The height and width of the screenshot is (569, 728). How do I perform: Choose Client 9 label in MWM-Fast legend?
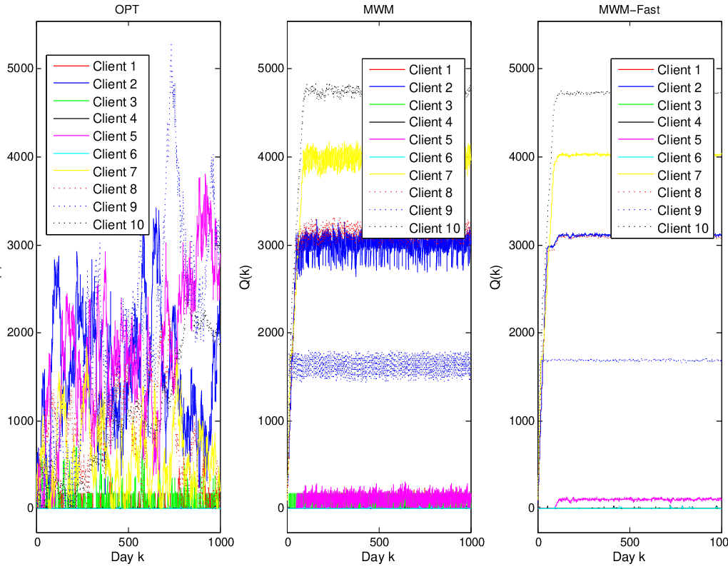(x=679, y=211)
